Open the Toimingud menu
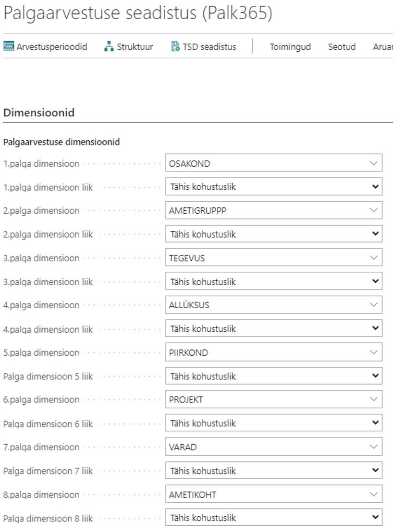This screenshot has height=532, width=395. 290,47
